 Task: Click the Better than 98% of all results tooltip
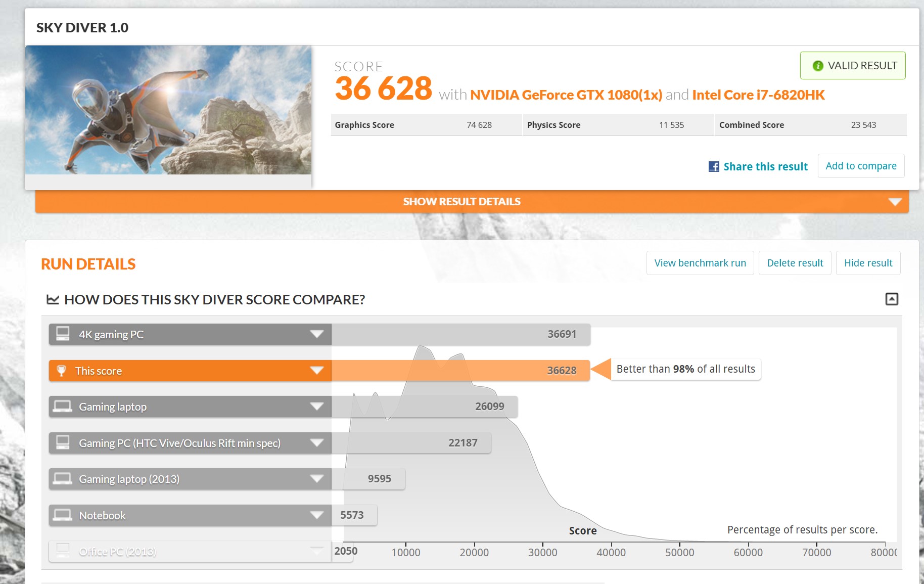(x=686, y=369)
